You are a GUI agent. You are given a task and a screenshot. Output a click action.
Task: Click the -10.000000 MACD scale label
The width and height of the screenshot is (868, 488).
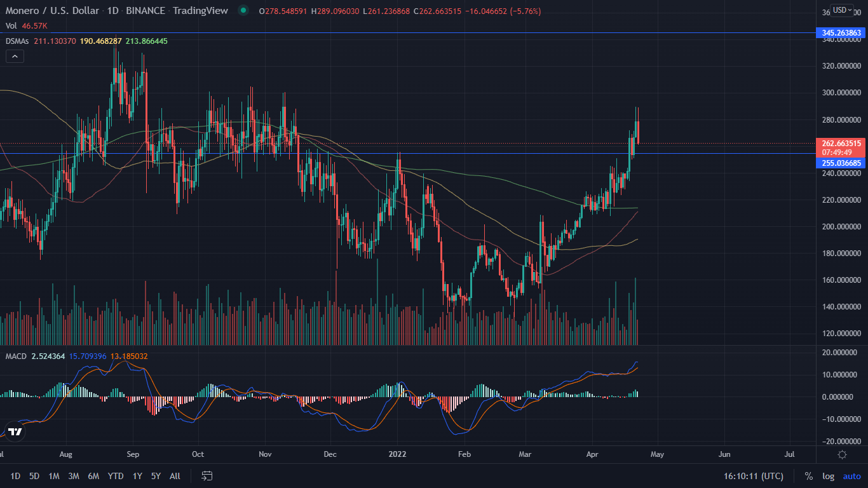841,419
